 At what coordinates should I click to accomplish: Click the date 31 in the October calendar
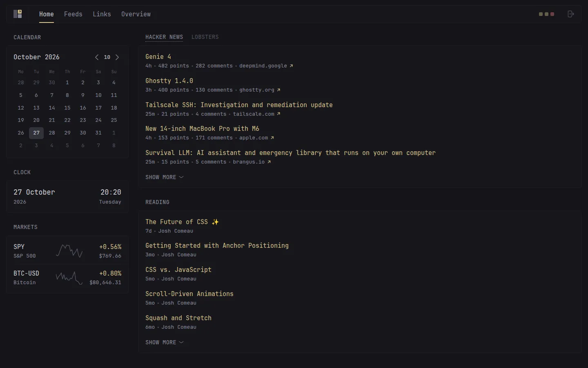tap(98, 133)
